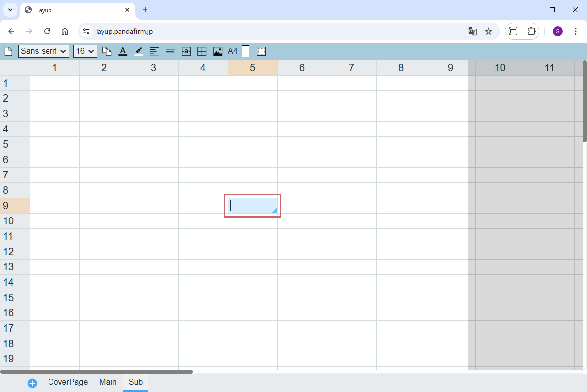This screenshot has height=392, width=587.
Task: Click the text box icon
Action: [186, 51]
